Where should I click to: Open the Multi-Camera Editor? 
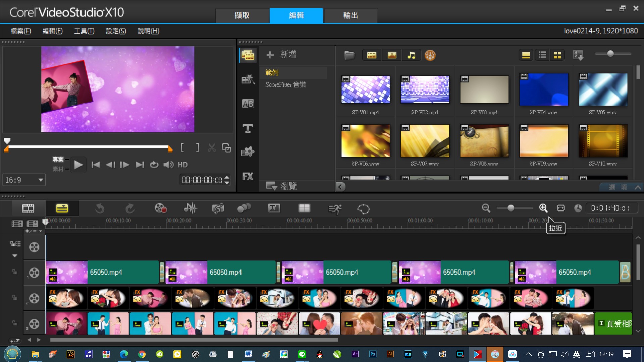coord(304,208)
